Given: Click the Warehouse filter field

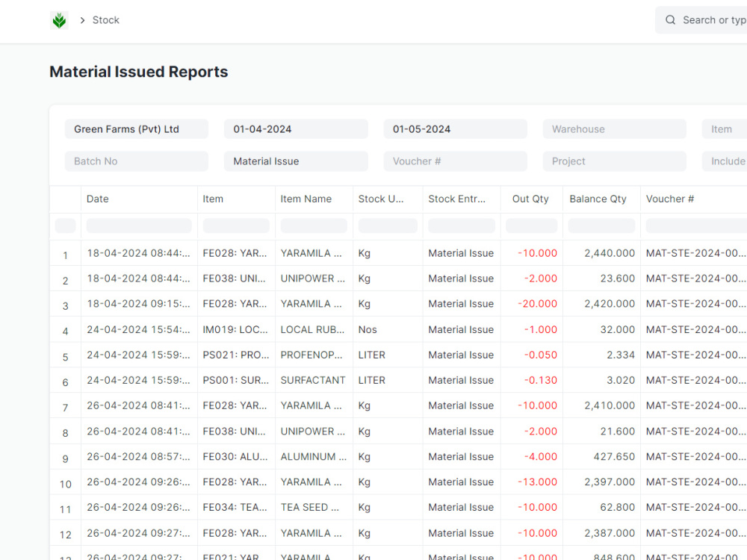Looking at the screenshot, I should pyautogui.click(x=614, y=129).
